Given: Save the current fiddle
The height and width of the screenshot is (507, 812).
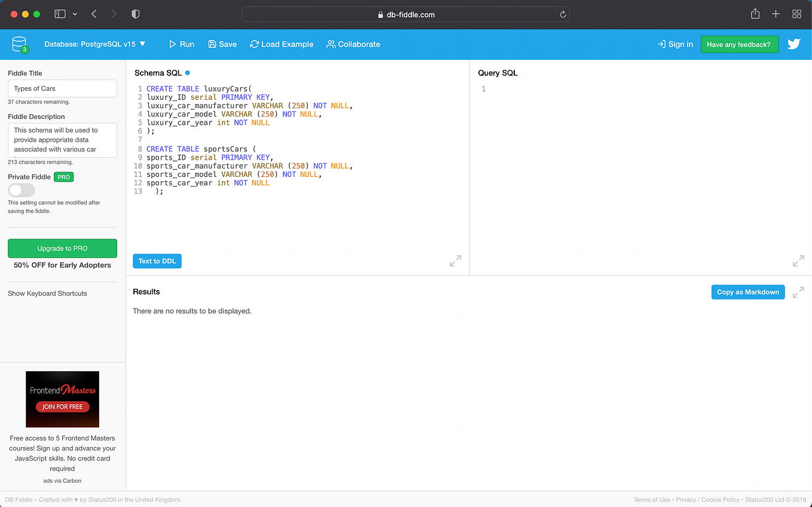Looking at the screenshot, I should tap(222, 44).
